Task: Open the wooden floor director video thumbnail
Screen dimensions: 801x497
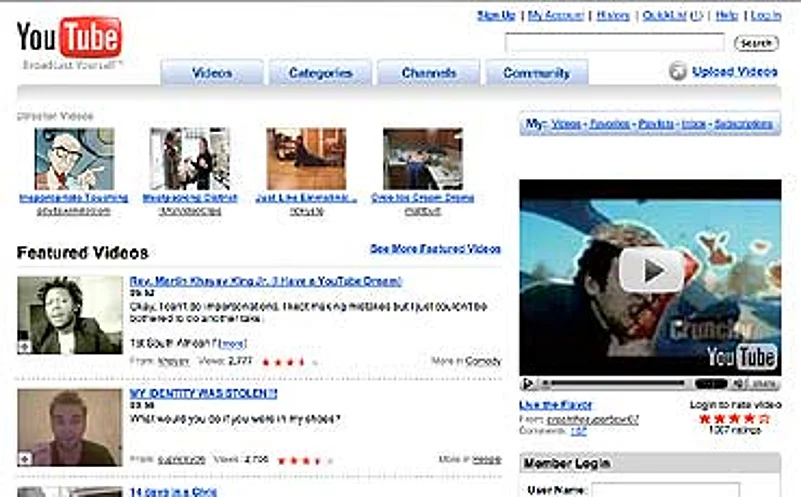Action: (307, 159)
